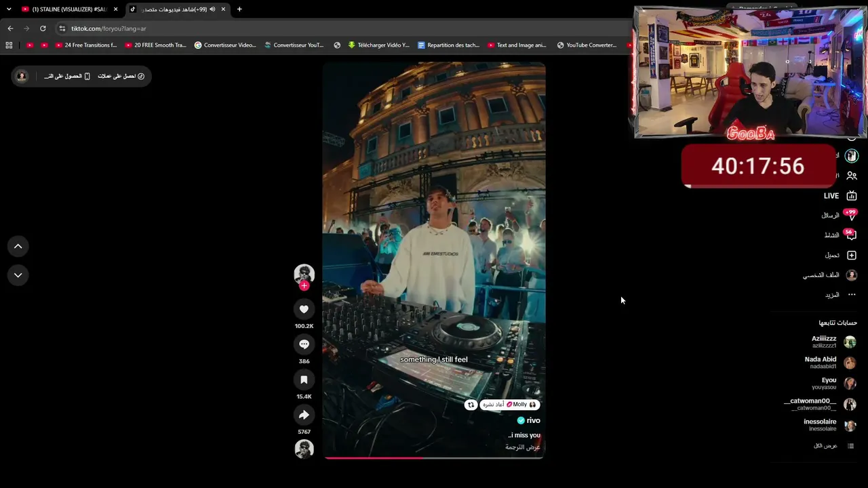Open the Convertisseur Video bookmark

(x=225, y=45)
